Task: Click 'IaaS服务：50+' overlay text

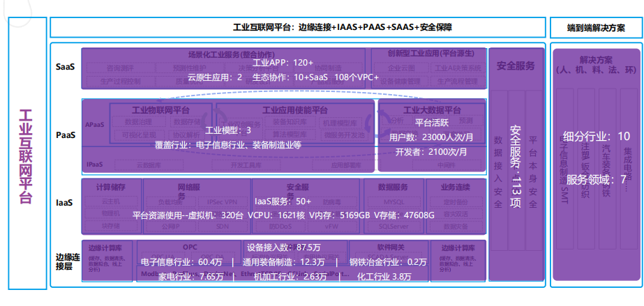Action: (283, 202)
